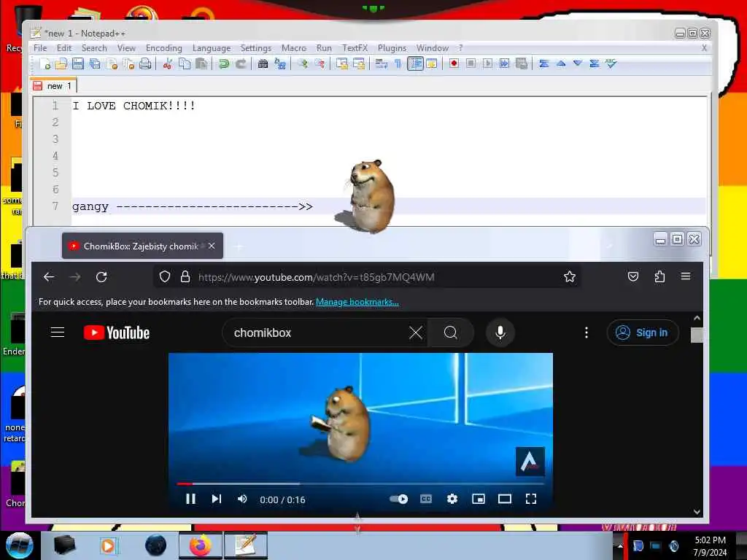Clear the YouTube search text
The image size is (747, 560).
point(415,332)
